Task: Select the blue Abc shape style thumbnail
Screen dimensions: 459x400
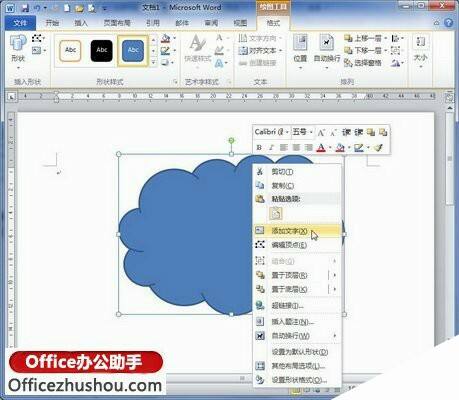Action: [133, 51]
